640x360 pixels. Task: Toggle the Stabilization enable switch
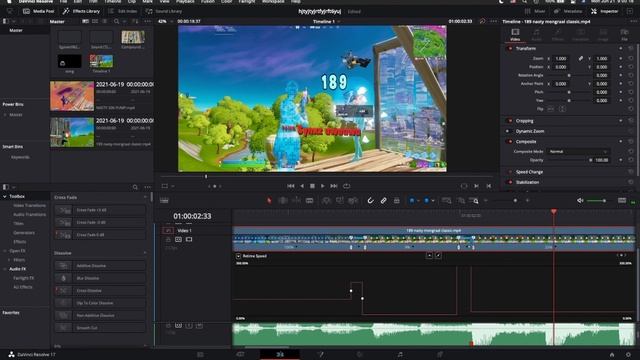tap(510, 182)
